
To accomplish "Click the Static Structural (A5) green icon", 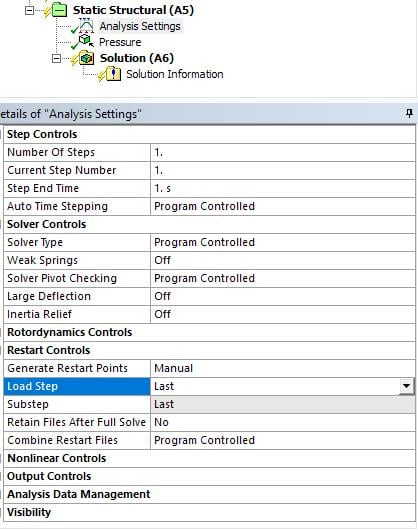I will 60,10.
